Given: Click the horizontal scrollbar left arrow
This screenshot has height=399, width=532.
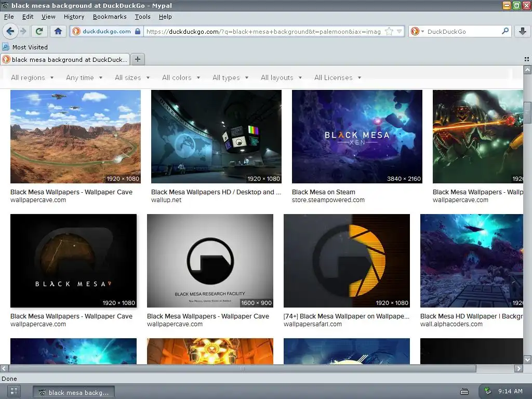Looking at the screenshot, I should coord(4,368).
